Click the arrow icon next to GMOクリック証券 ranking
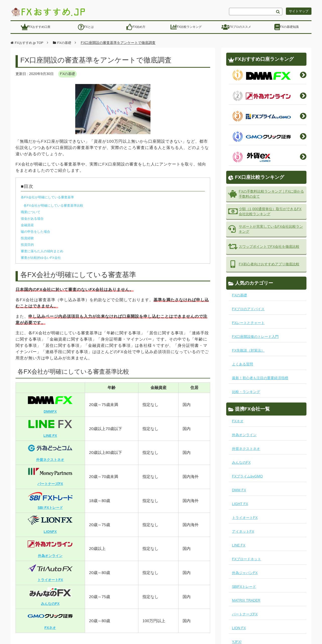322x644 pixels. point(303,136)
